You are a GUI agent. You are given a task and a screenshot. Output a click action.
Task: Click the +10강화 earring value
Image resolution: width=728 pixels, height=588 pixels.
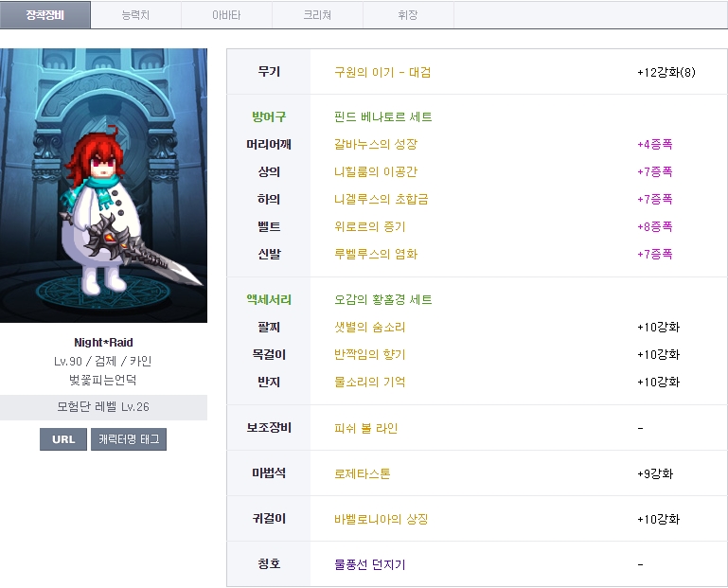658,519
